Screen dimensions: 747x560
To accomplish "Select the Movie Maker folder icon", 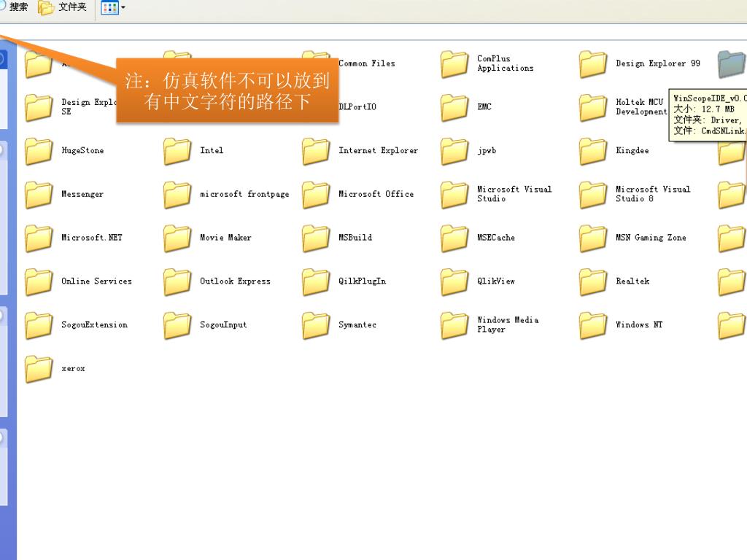I will [177, 238].
